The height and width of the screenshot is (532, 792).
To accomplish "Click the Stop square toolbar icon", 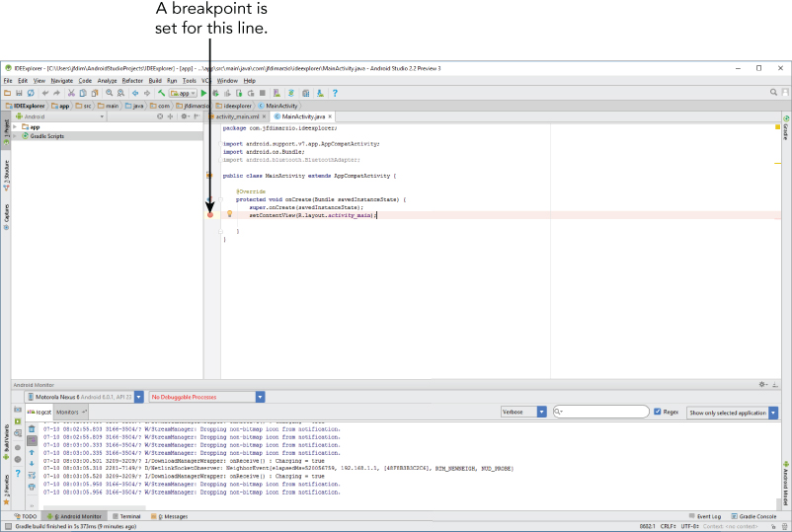I will [263, 93].
